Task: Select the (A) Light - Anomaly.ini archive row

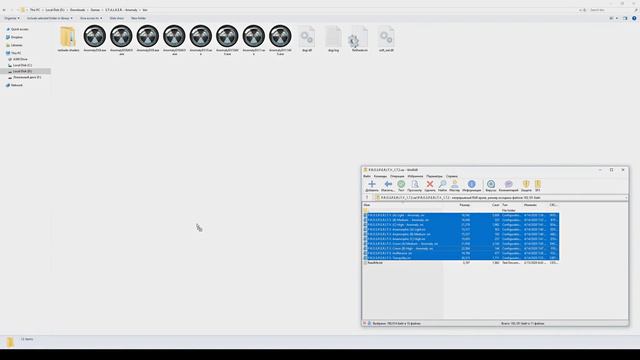Action: 460,215
